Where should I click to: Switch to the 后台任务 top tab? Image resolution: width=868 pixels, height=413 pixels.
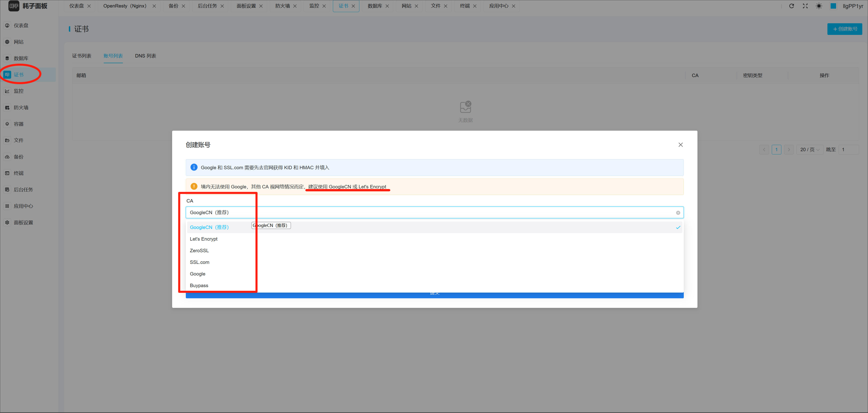pyautogui.click(x=207, y=6)
